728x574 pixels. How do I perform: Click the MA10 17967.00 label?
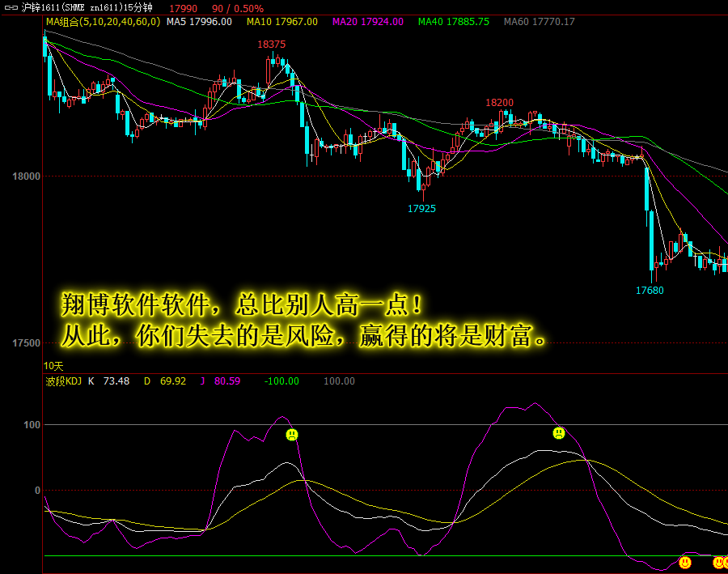pos(282,21)
